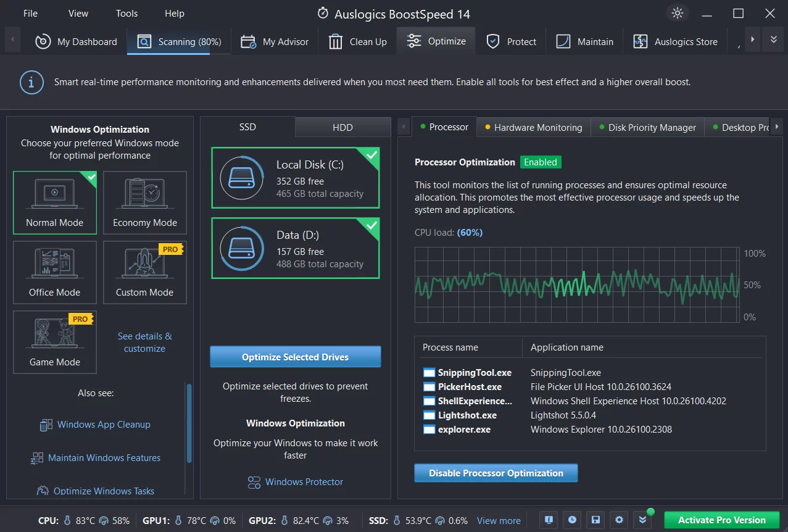Expand the double-chevron menu in bottom bar
The image size is (788, 532).
[x=642, y=520]
